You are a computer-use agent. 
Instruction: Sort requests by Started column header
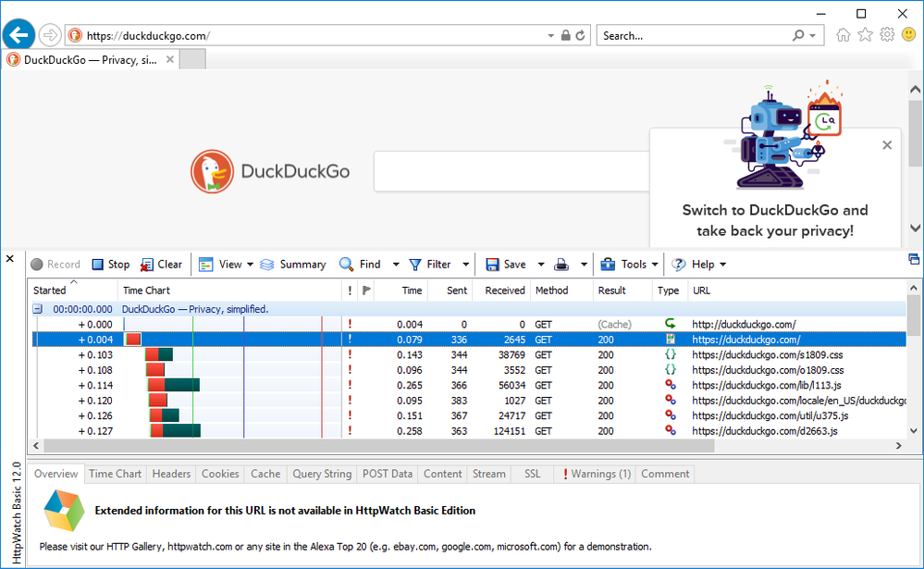[73, 291]
